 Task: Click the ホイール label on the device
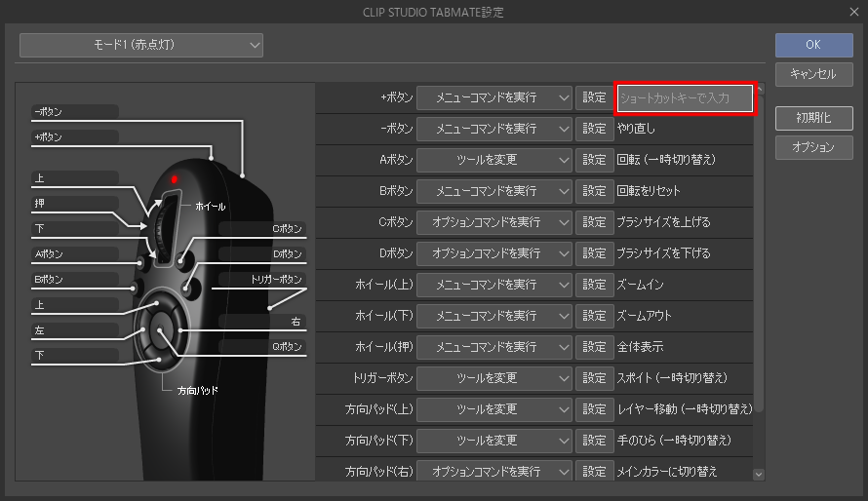(211, 207)
